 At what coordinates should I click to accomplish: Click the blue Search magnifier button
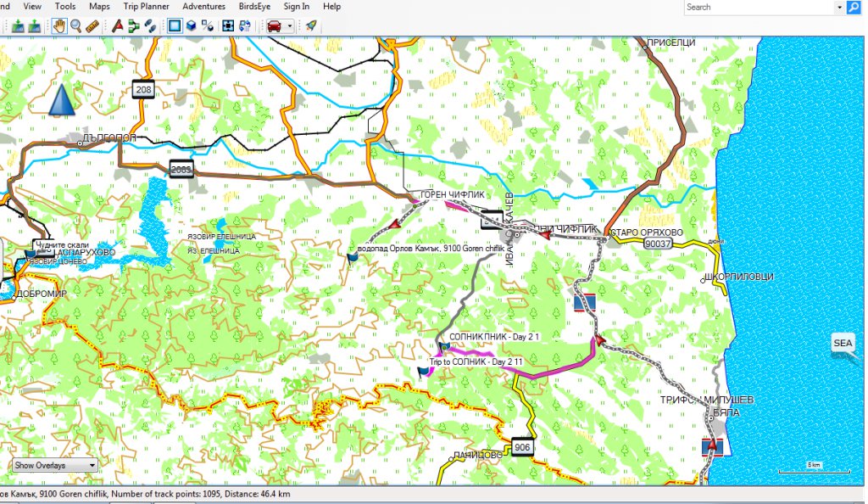[x=853, y=7]
